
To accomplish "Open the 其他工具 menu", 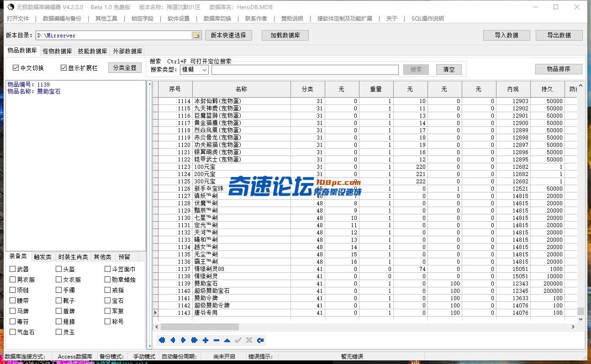I will pyautogui.click(x=106, y=19).
